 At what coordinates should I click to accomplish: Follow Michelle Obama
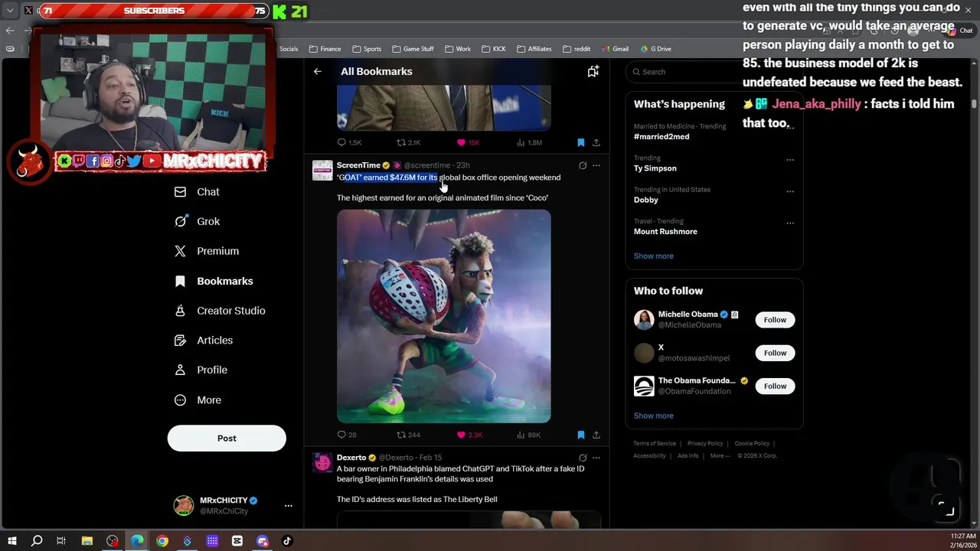click(x=775, y=320)
